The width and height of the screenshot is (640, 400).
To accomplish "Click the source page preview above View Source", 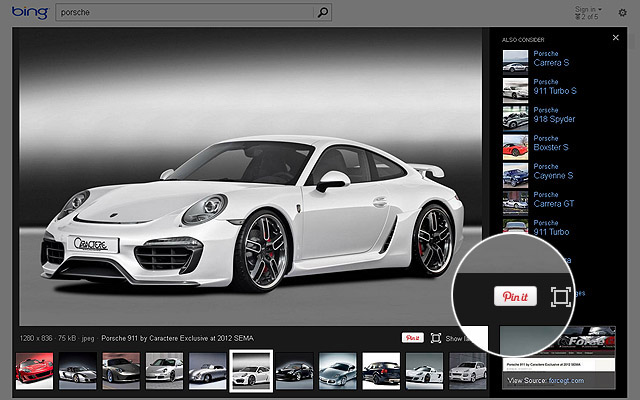I will coord(558,349).
